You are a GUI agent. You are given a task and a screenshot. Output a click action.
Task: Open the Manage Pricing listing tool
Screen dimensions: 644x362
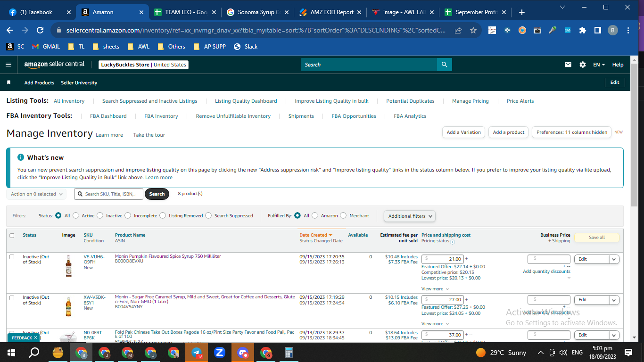click(x=471, y=101)
